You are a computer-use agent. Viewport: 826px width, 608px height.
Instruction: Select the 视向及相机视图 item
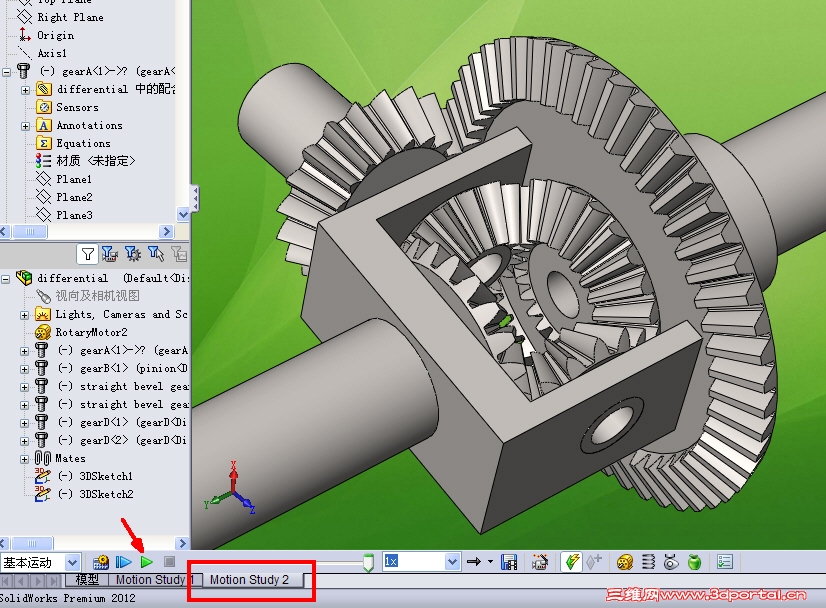click(97, 296)
